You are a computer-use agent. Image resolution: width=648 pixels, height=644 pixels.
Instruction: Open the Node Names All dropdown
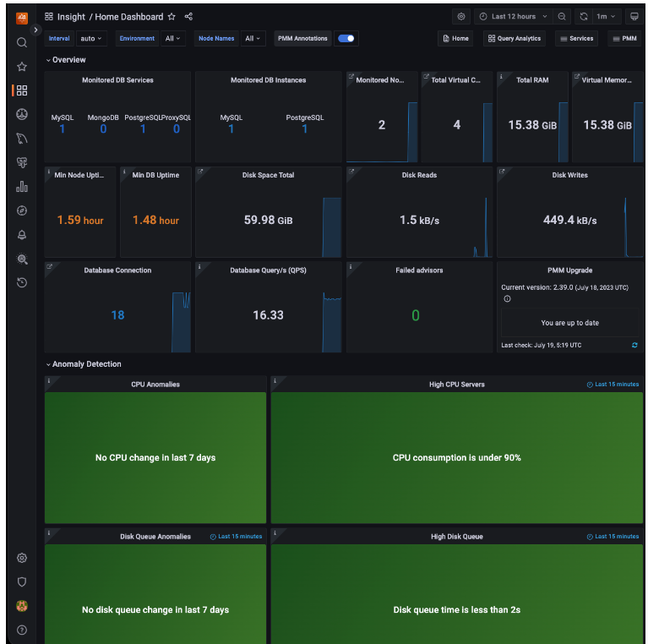pyautogui.click(x=253, y=38)
